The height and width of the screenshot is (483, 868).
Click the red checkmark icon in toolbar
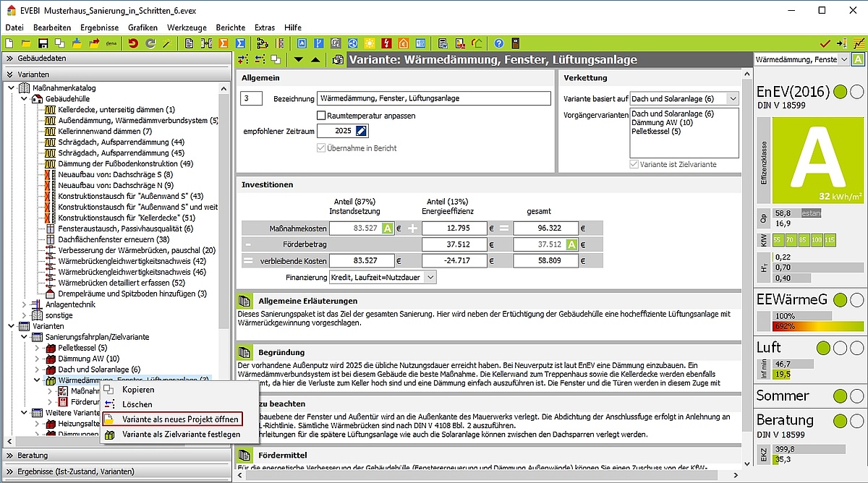[x=825, y=43]
